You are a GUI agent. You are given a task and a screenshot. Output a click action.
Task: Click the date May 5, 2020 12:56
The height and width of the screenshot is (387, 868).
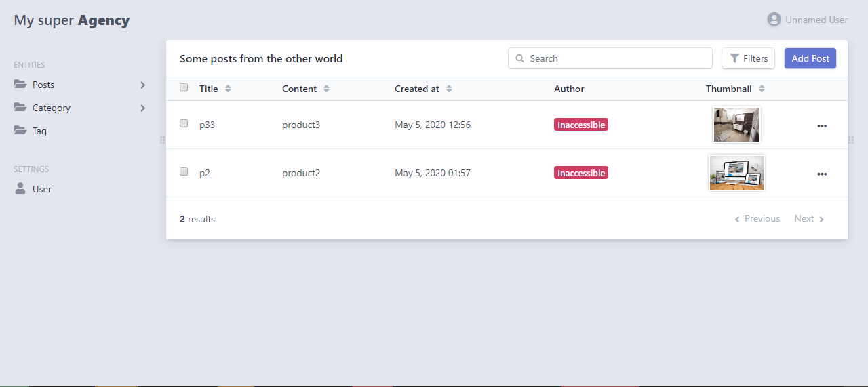click(x=433, y=125)
